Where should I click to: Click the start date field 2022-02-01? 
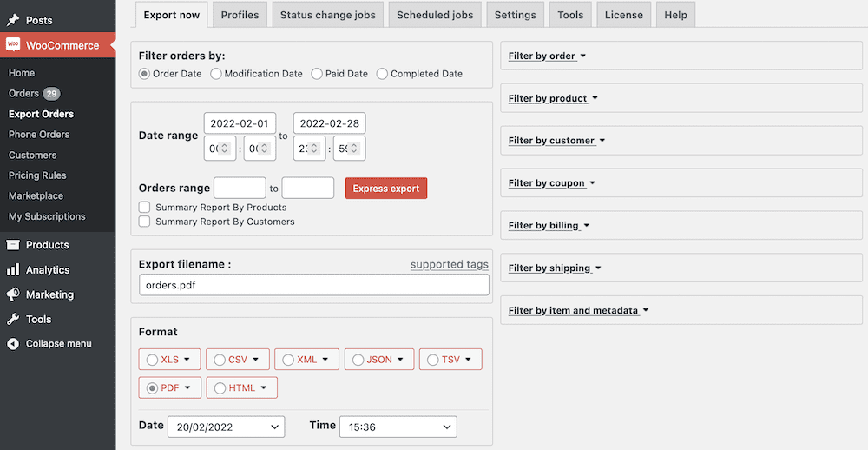tap(240, 123)
